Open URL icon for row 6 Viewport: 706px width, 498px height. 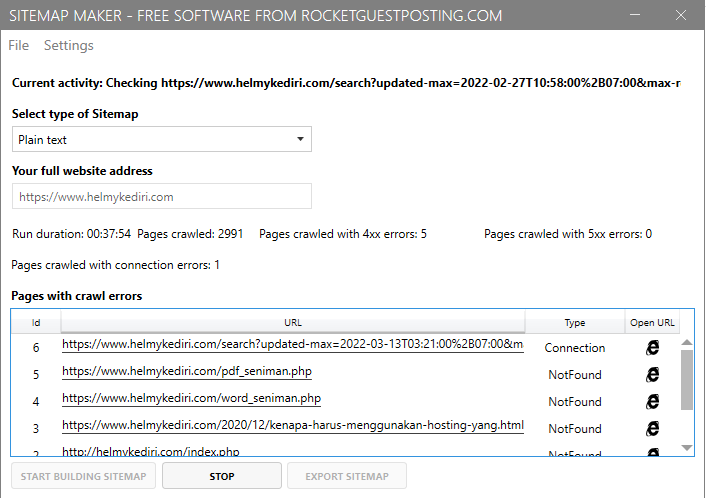[x=652, y=348]
